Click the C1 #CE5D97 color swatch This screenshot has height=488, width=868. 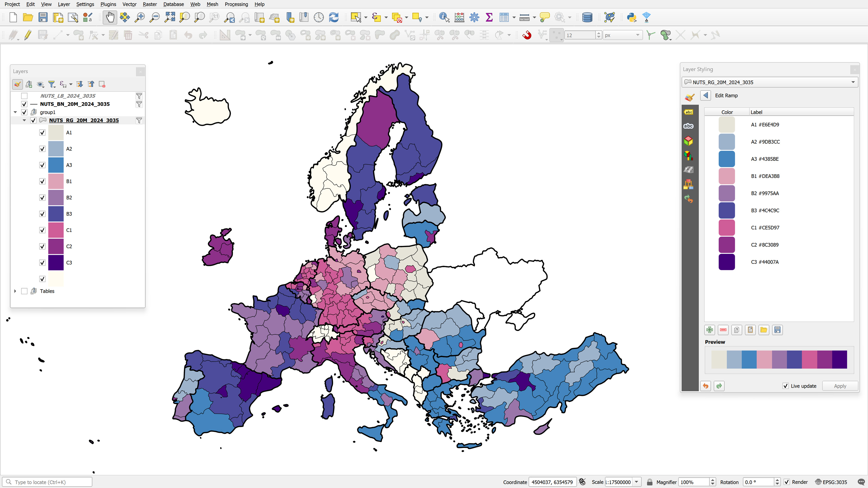coord(727,228)
